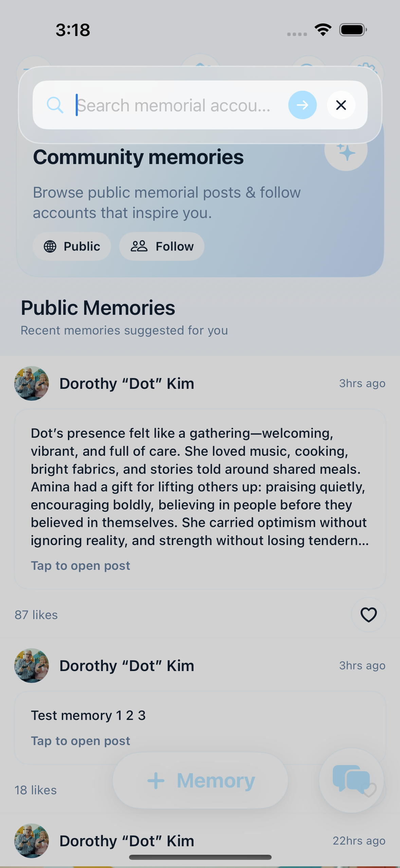The height and width of the screenshot is (868, 400).
Task: Tap the 87 likes count
Action: [x=36, y=615]
